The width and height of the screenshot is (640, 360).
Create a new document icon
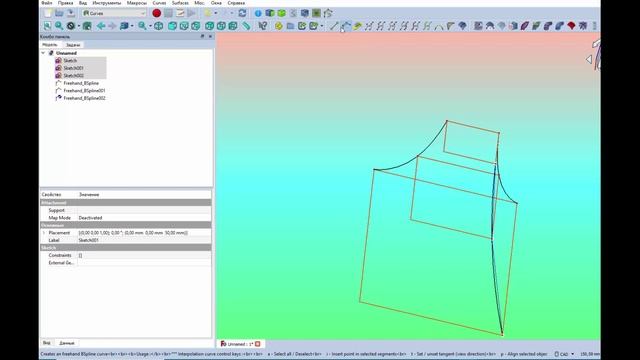(48, 13)
